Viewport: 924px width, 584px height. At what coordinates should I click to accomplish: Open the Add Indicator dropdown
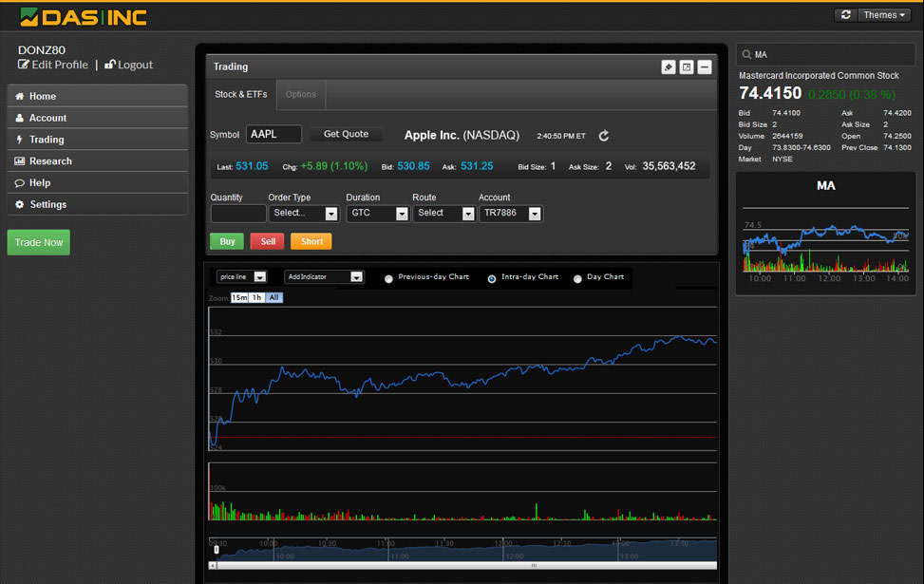point(324,277)
